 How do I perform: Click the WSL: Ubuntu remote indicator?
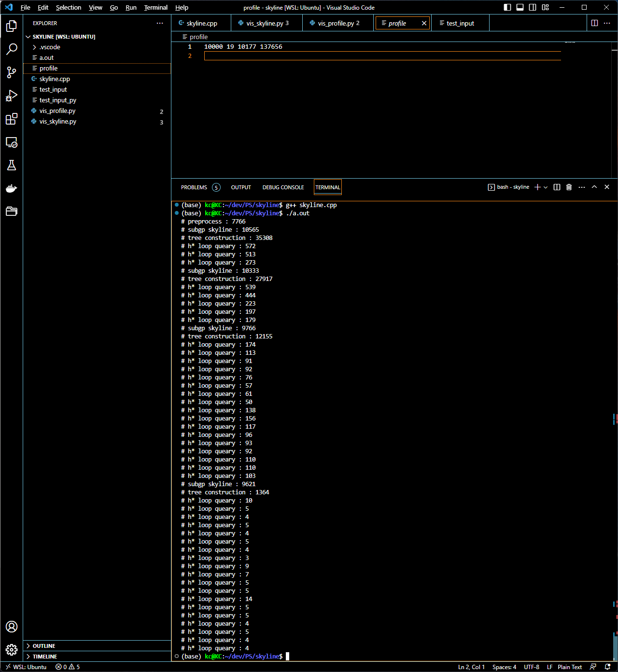26,667
